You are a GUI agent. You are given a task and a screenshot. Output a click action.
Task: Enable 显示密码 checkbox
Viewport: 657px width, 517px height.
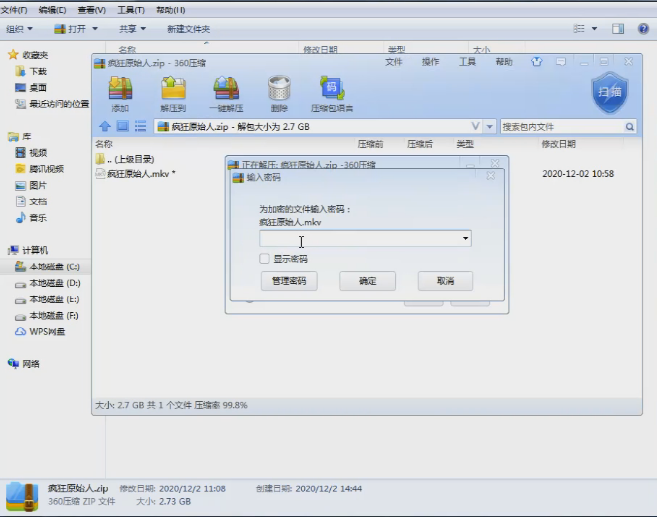coord(264,258)
